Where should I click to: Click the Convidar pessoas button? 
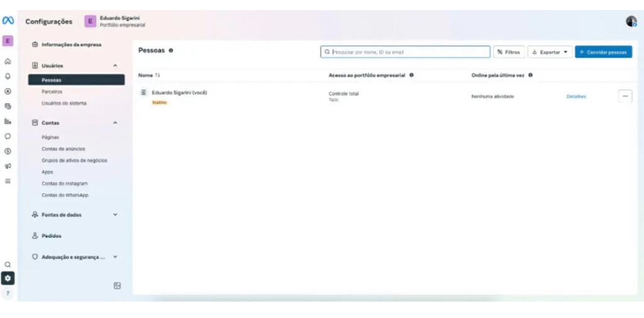tap(603, 52)
